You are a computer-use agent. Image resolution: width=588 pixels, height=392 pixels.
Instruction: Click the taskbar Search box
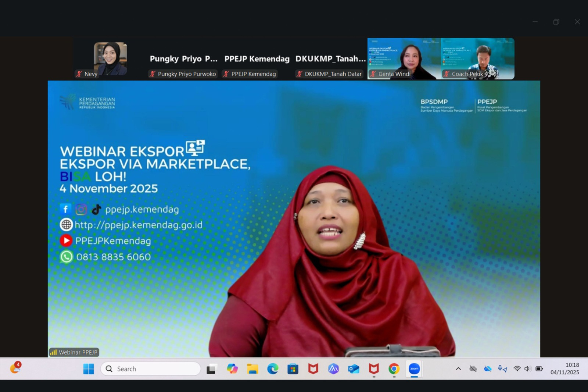(x=151, y=369)
